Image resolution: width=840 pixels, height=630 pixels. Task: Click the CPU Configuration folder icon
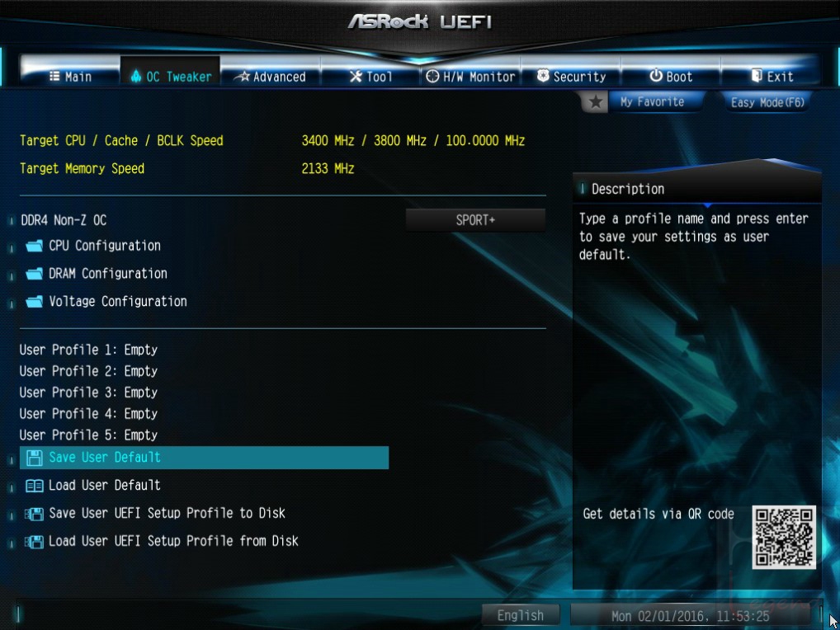tap(35, 246)
